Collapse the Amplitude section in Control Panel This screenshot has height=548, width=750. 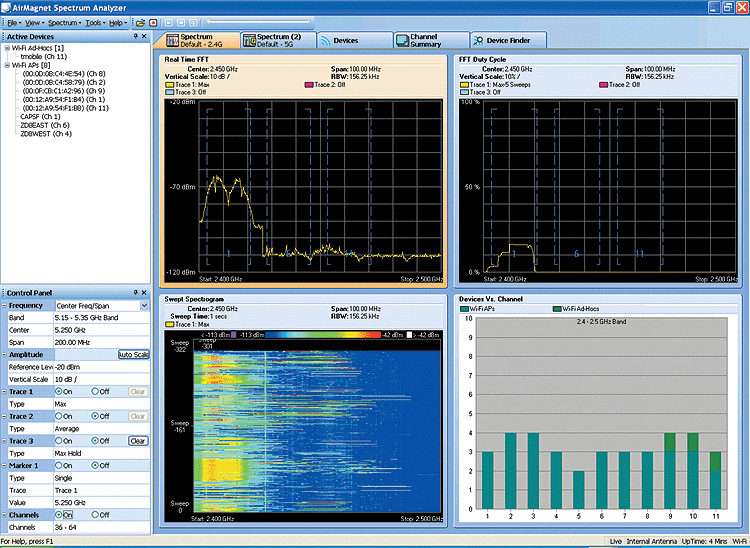(4, 355)
